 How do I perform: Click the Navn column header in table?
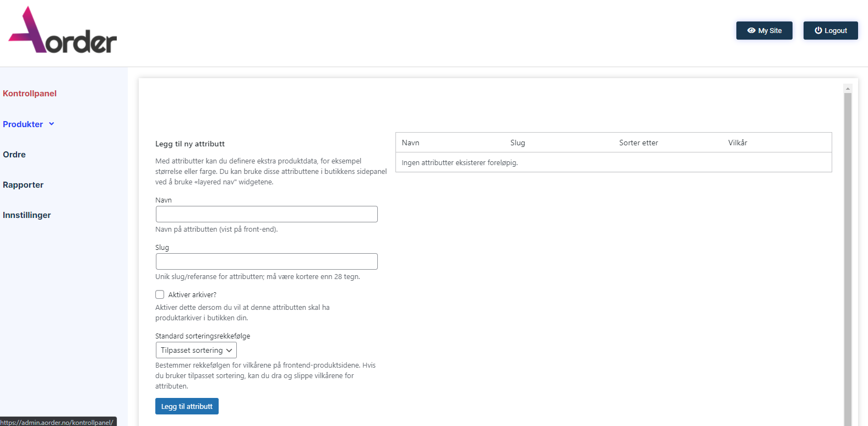(410, 143)
